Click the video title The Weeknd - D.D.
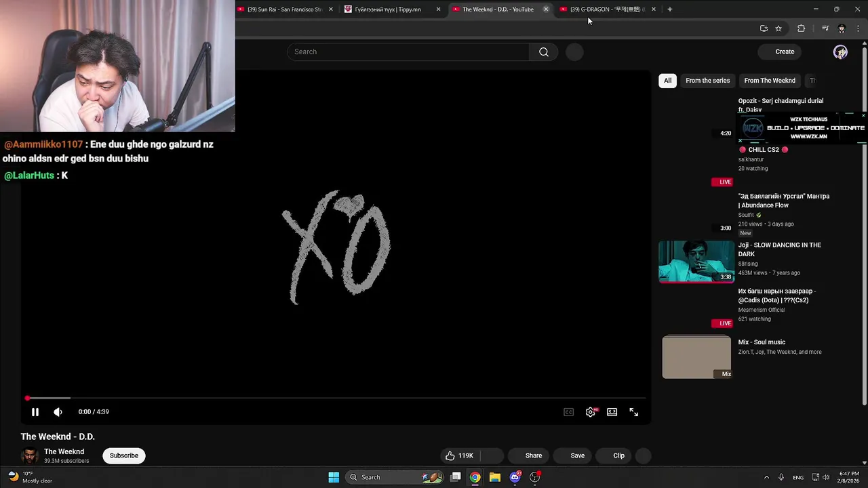This screenshot has width=868, height=488. [58, 436]
